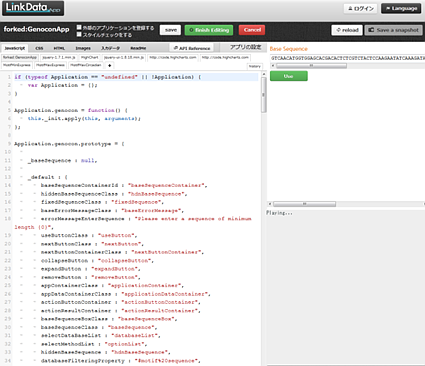The height and width of the screenshot is (366, 425).
Task: Toggle the style check (スタイルチェック) checkbox
Action: [x=79, y=34]
